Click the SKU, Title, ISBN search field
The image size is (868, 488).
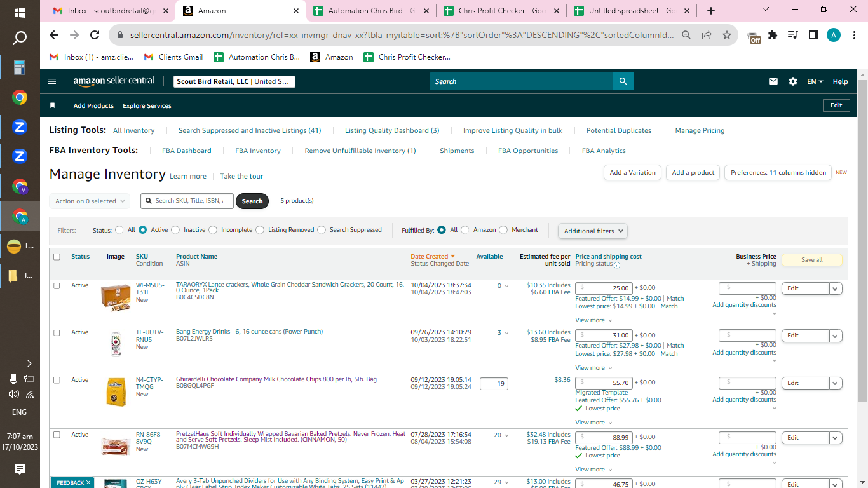[x=187, y=201]
